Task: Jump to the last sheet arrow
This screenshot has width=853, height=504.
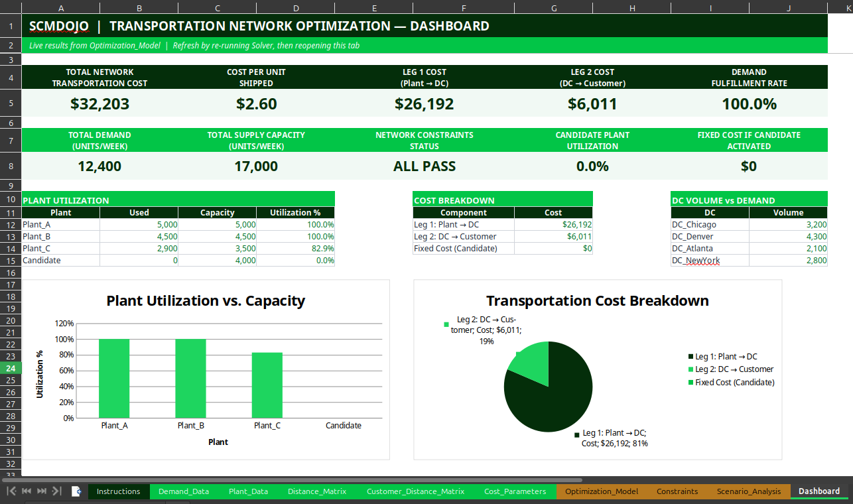Action: 57,491
